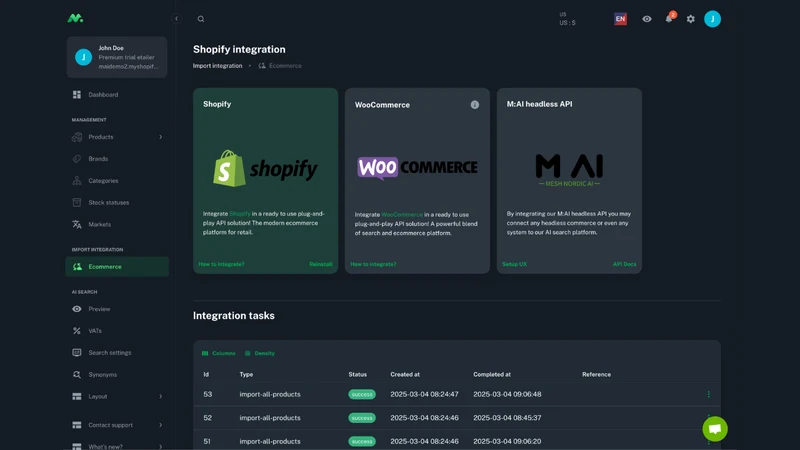Sort by the Completed at column header
Screen dimensions: 800x450
[492, 374]
